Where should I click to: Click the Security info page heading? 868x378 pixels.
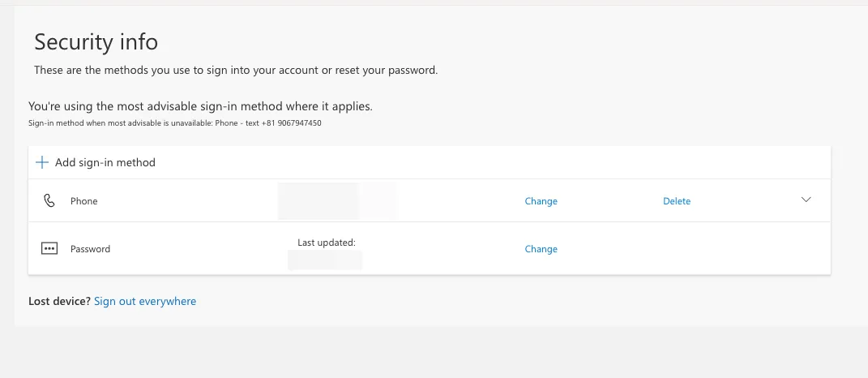pos(96,42)
